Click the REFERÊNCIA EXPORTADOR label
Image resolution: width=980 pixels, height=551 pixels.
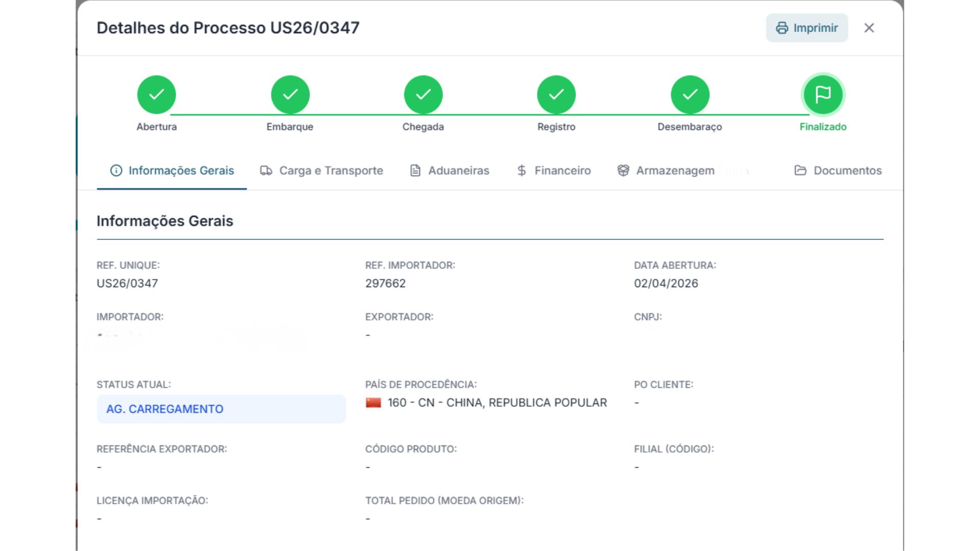pyautogui.click(x=162, y=449)
